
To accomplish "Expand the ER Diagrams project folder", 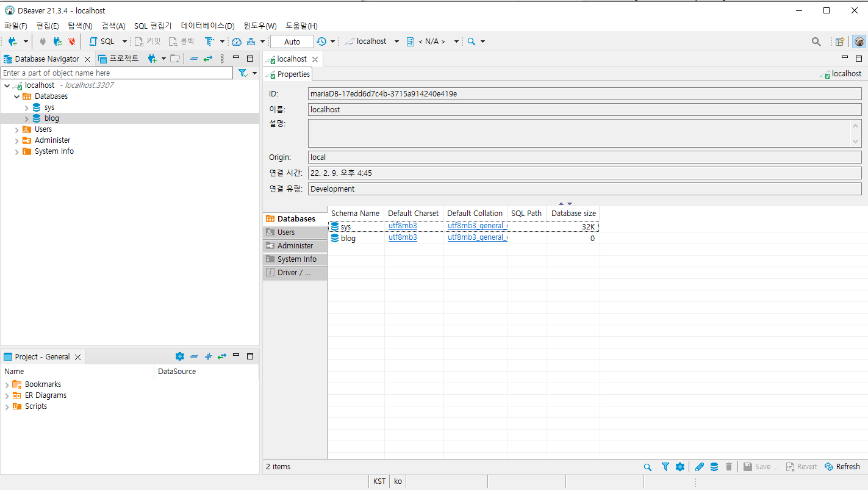I will (7, 395).
